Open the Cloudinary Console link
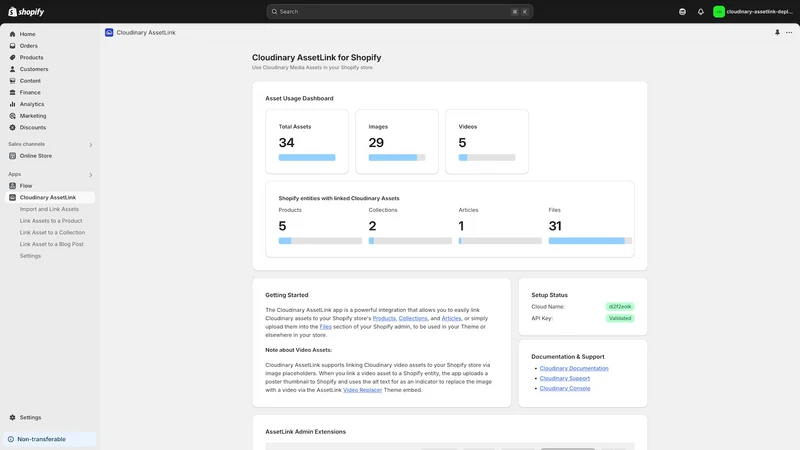This screenshot has width=800, height=450. (565, 388)
